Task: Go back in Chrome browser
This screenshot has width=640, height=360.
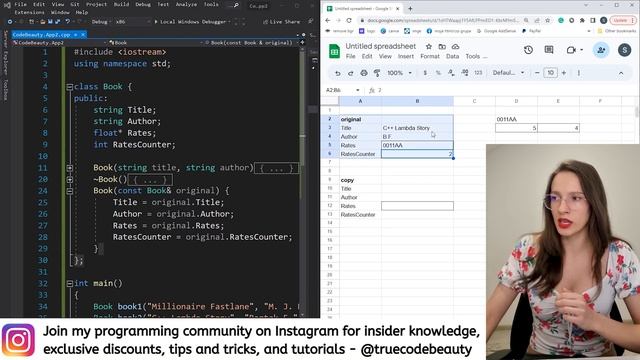Action: point(328,20)
